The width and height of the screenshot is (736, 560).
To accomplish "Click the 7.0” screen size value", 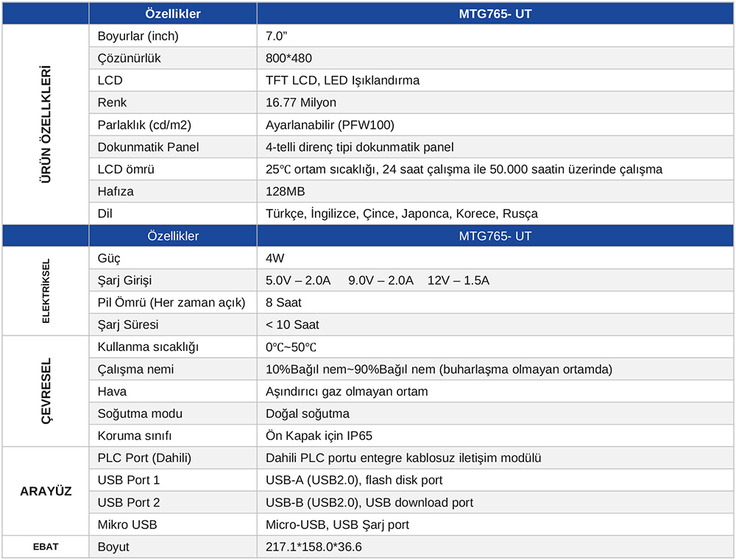I will click(277, 36).
